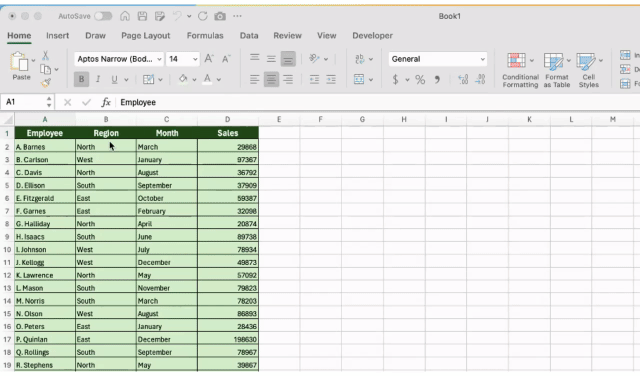Open the View tab
Image resolution: width=640 pixels, height=376 pixels.
pyautogui.click(x=327, y=36)
